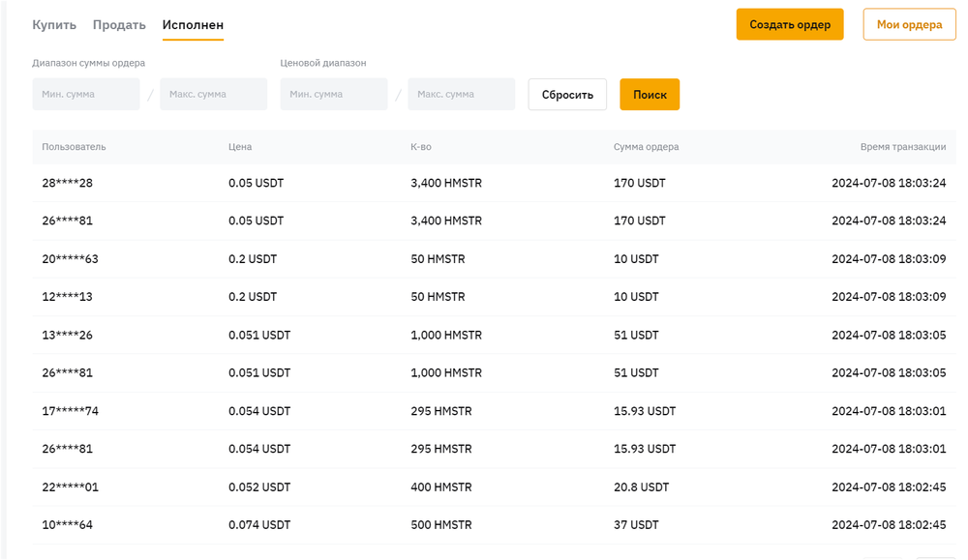Click price 0.074 USDT
Image resolution: width=968 pixels, height=560 pixels.
click(259, 525)
